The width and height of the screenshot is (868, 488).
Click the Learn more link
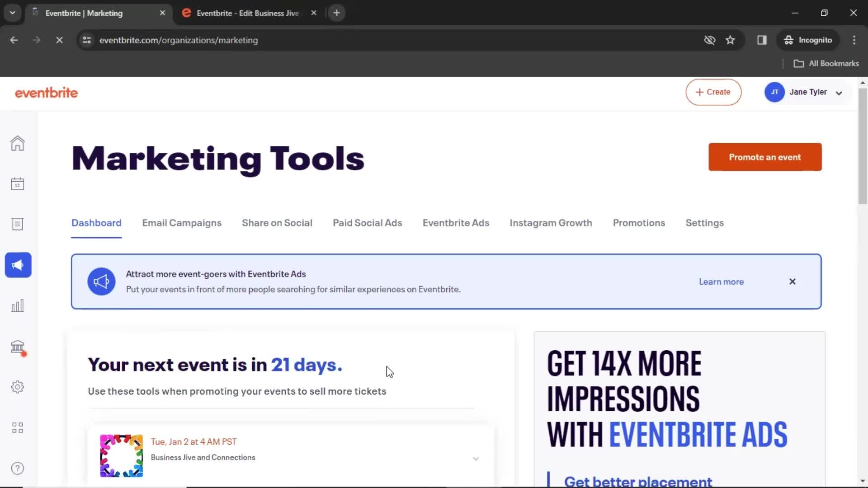pyautogui.click(x=721, y=282)
